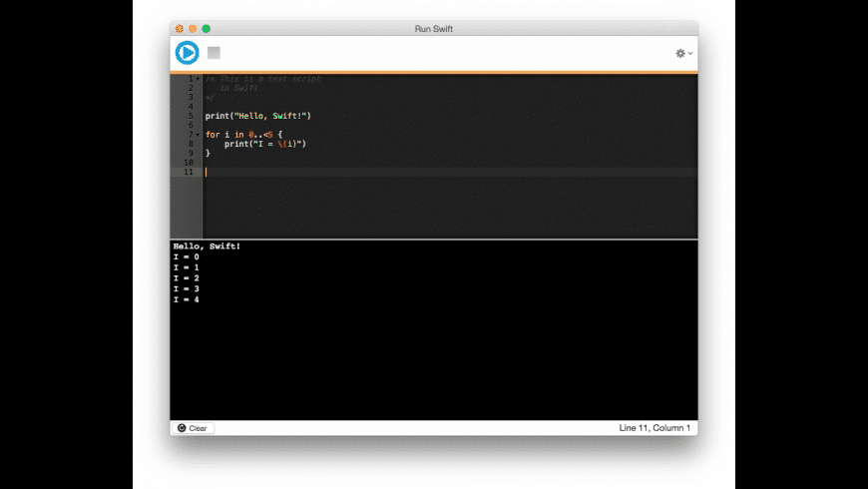The image size is (868, 489).
Task: Click the closing brace on line 9
Action: click(209, 154)
